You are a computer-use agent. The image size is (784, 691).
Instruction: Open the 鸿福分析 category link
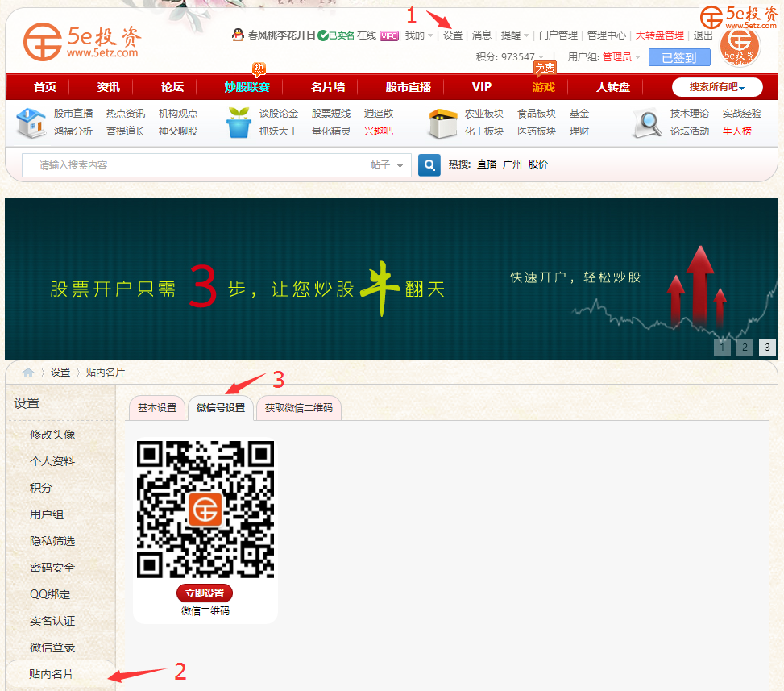[73, 131]
